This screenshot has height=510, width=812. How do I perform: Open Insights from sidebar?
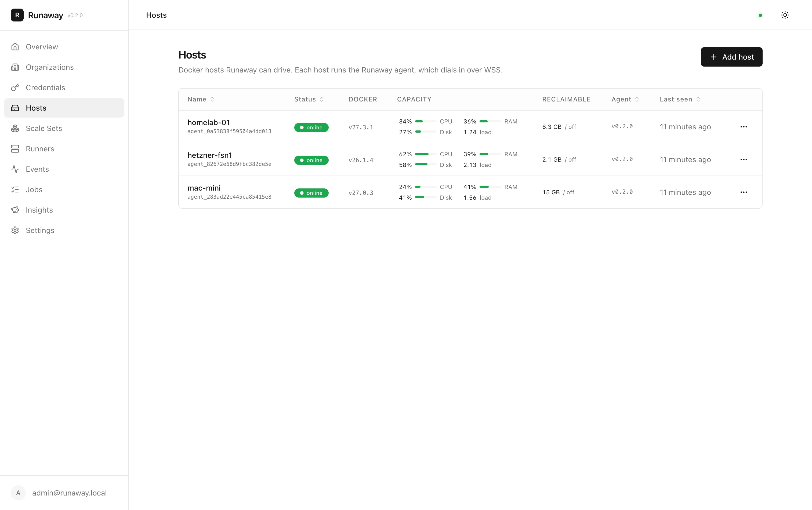click(x=64, y=210)
